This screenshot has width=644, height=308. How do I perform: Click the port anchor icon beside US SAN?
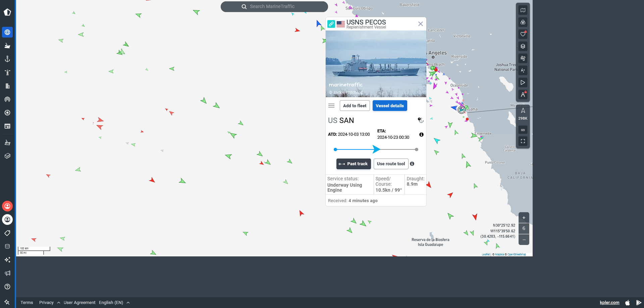click(x=421, y=120)
